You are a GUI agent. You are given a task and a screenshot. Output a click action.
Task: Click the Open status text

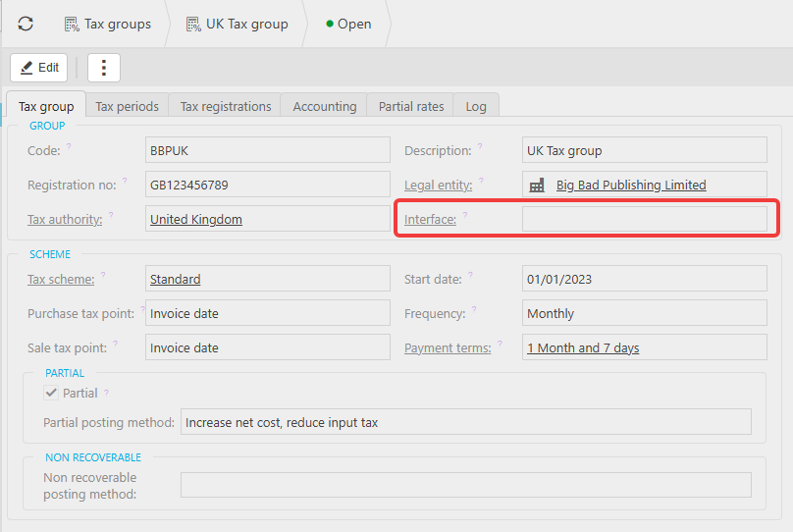click(354, 24)
